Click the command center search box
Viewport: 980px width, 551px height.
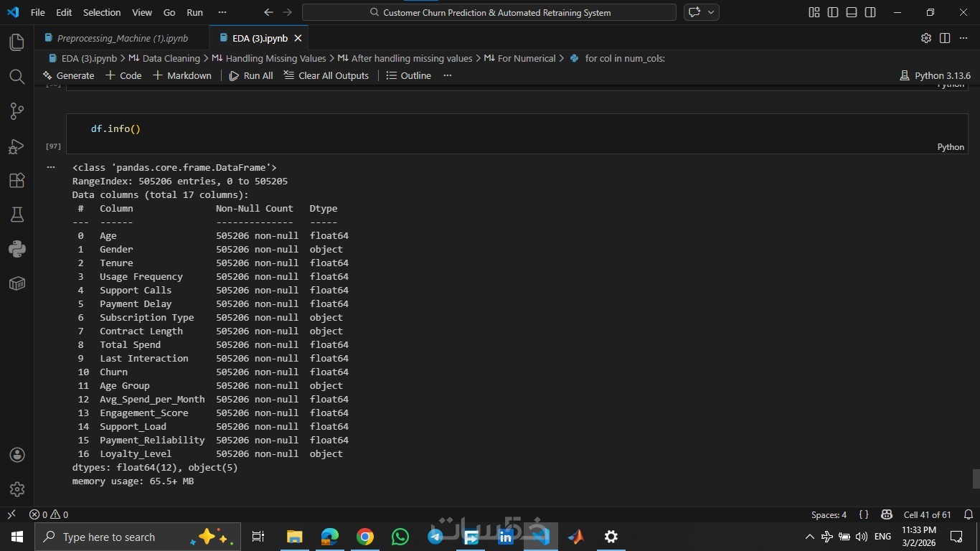(489, 12)
